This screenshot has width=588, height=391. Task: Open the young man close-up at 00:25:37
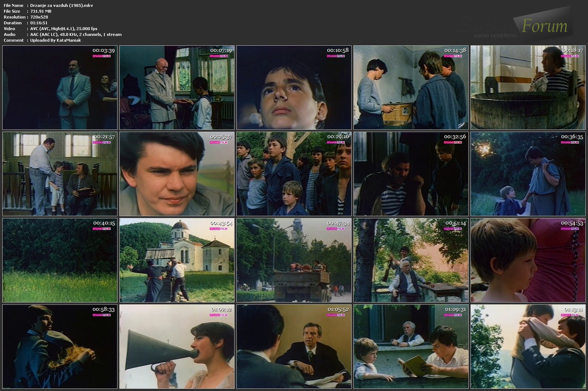pos(177,174)
